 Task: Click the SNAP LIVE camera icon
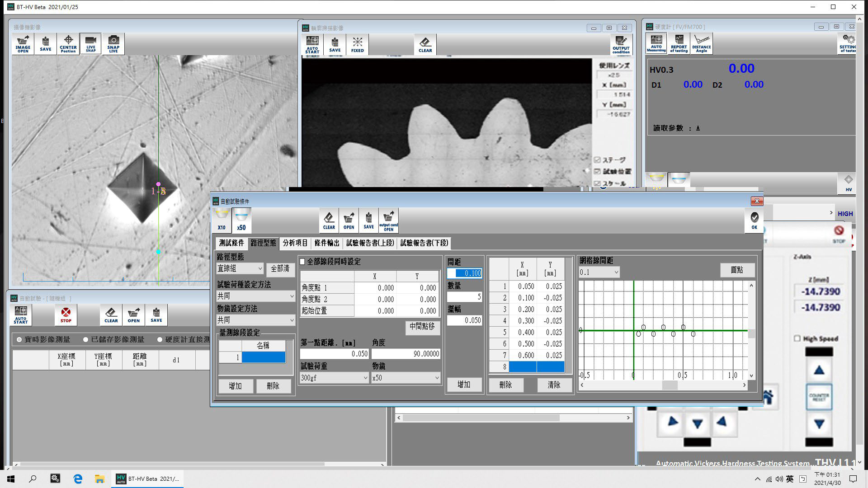(x=113, y=44)
